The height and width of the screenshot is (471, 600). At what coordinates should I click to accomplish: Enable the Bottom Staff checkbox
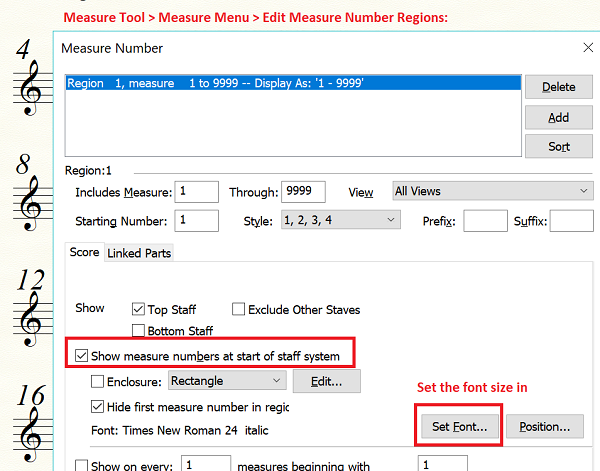point(140,331)
